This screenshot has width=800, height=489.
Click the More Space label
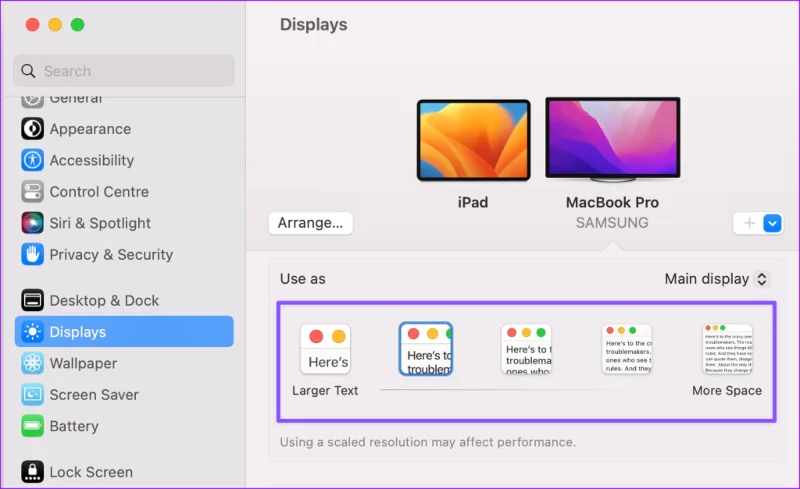click(727, 390)
